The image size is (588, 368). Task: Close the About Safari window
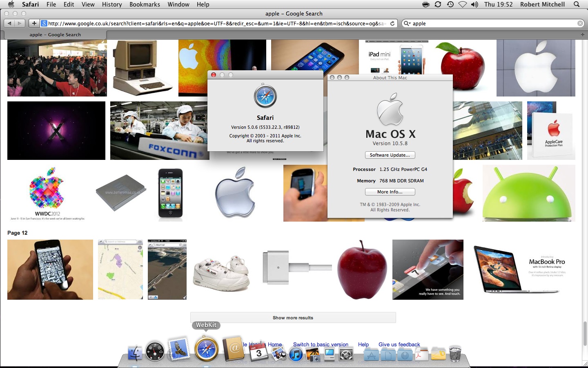pos(213,75)
